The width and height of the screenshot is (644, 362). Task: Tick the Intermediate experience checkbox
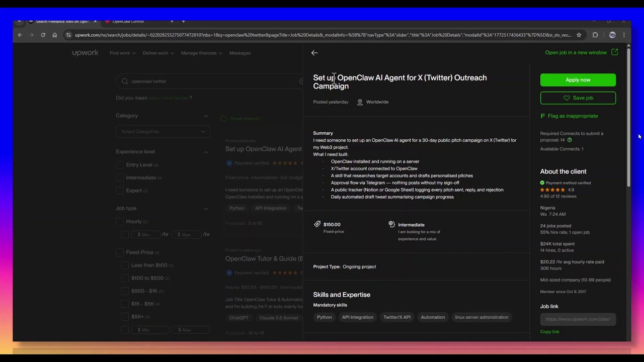coord(120,177)
